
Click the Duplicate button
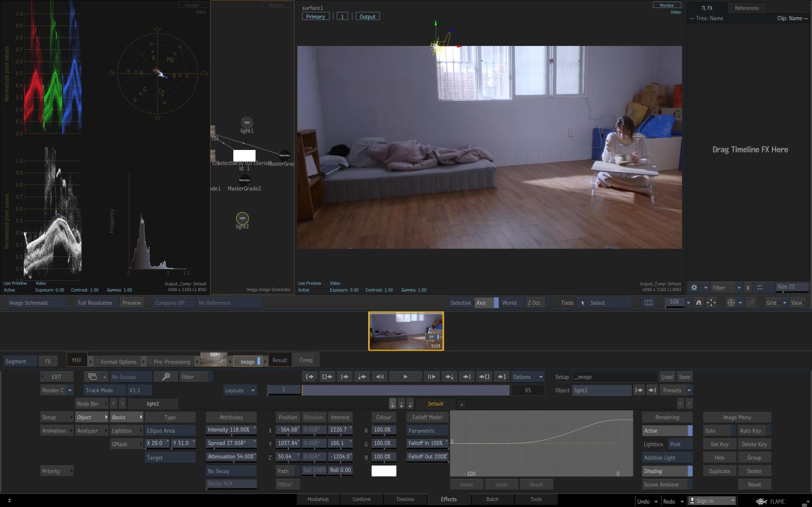pos(719,471)
